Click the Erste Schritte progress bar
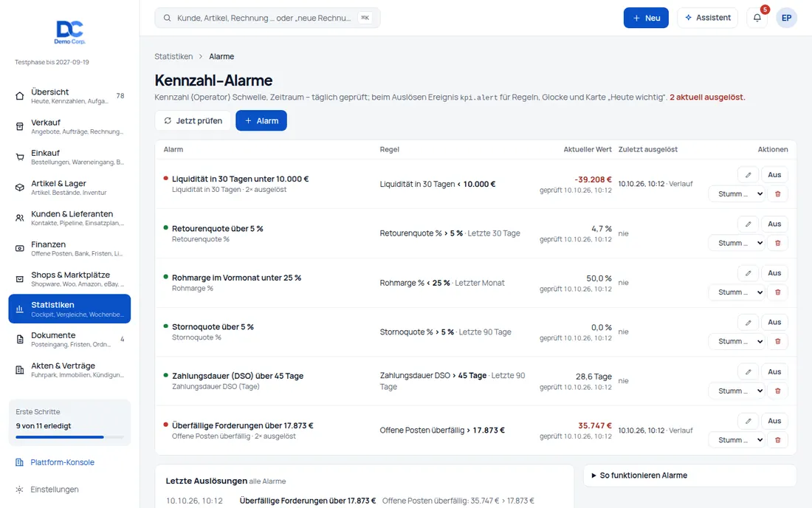 click(x=69, y=437)
